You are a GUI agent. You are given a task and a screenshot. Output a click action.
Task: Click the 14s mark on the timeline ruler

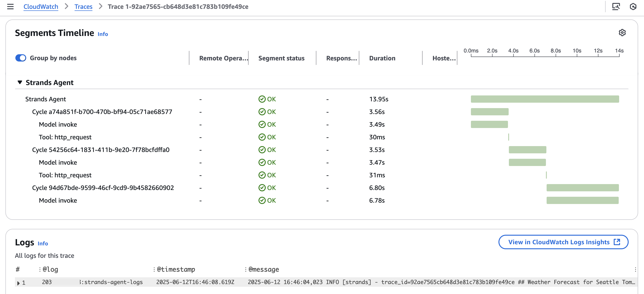[620, 50]
